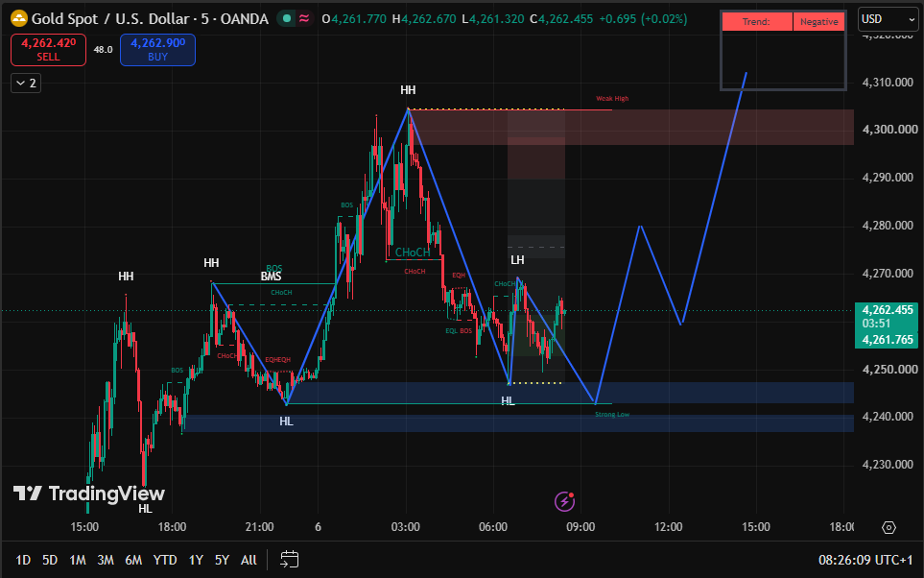The image size is (924, 578).
Task: Click the high price value H4,262.670
Action: pyautogui.click(x=424, y=19)
